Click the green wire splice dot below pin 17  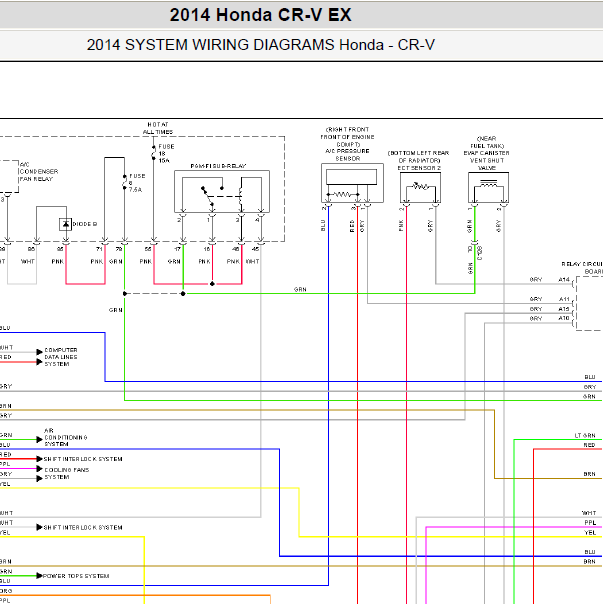(183, 294)
